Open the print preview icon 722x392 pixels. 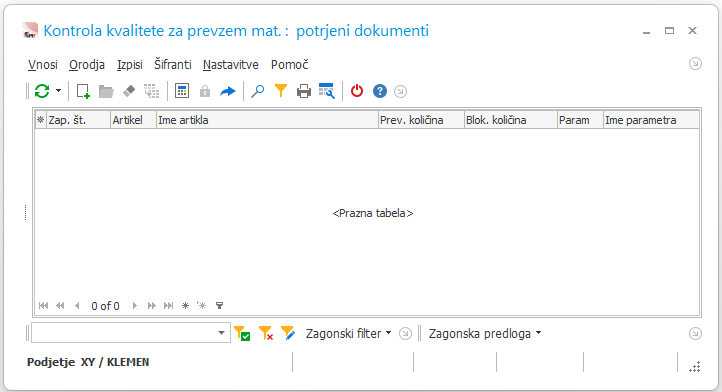327,91
